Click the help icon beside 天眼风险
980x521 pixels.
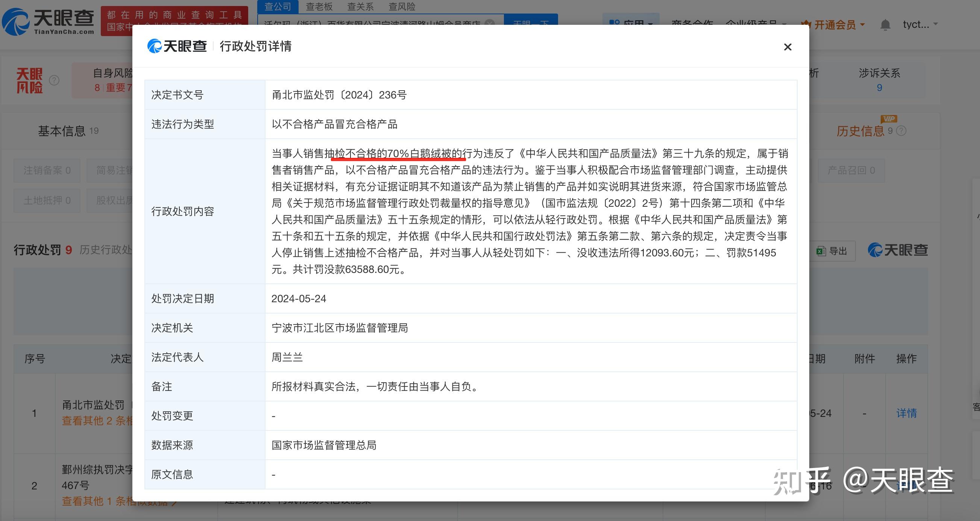pos(55,80)
